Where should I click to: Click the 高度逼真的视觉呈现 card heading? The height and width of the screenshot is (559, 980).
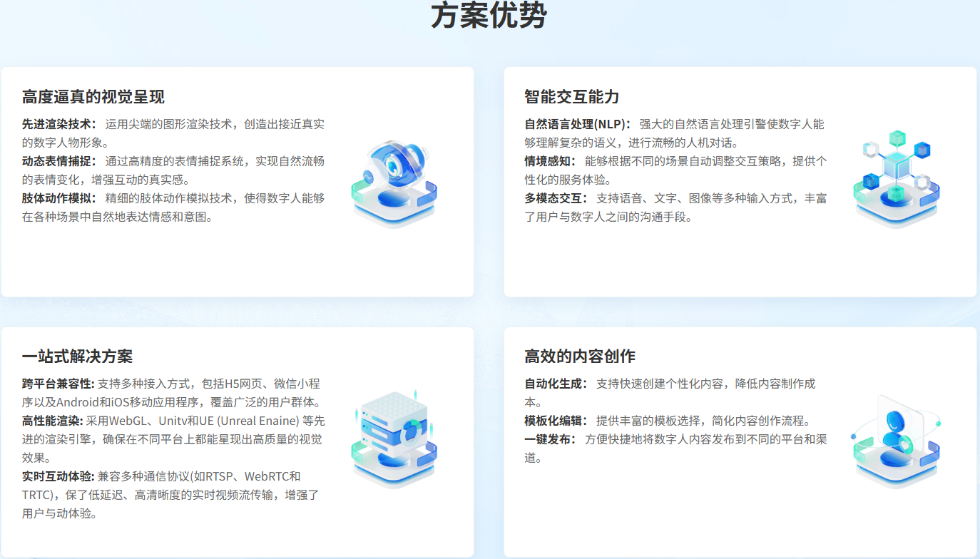[x=93, y=97]
